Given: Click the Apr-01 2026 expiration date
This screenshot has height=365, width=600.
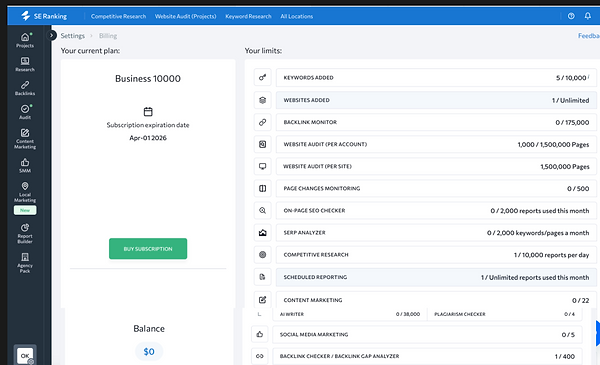Looking at the screenshot, I should 148,138.
